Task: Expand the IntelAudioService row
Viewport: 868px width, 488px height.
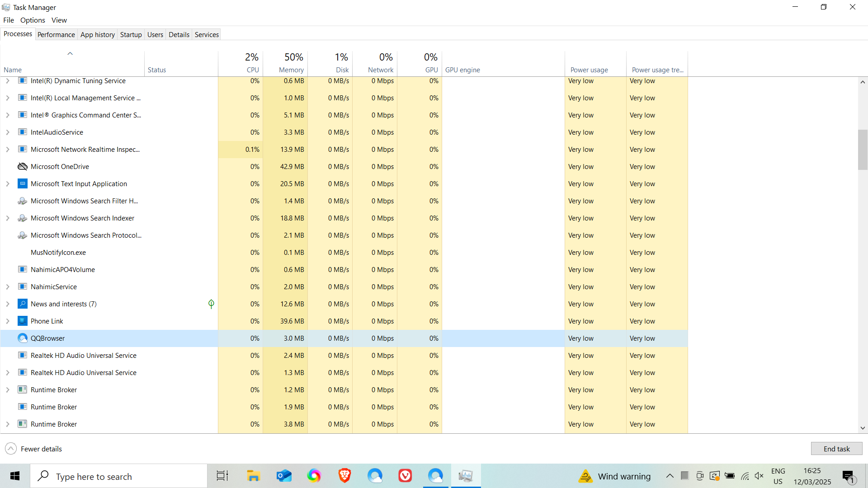Action: coord(8,132)
